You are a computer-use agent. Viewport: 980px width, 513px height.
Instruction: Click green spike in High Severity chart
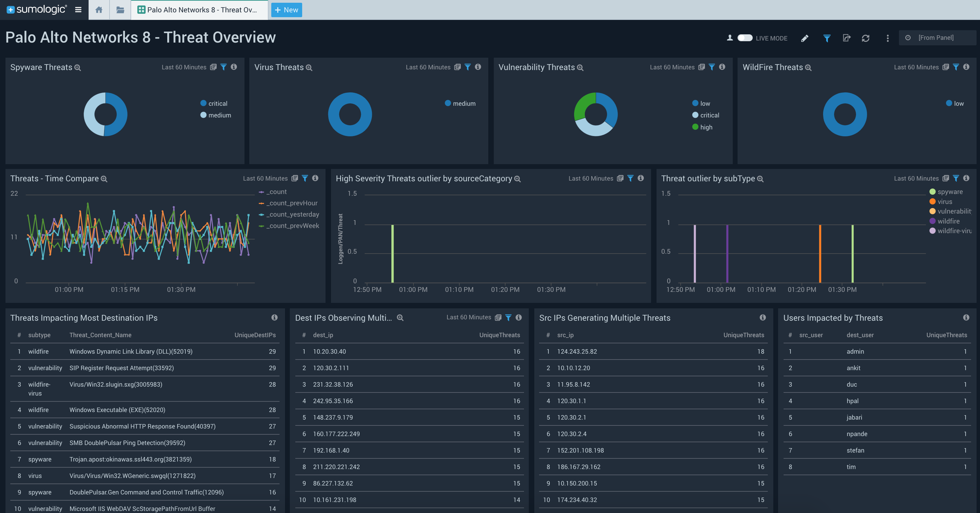(x=392, y=253)
